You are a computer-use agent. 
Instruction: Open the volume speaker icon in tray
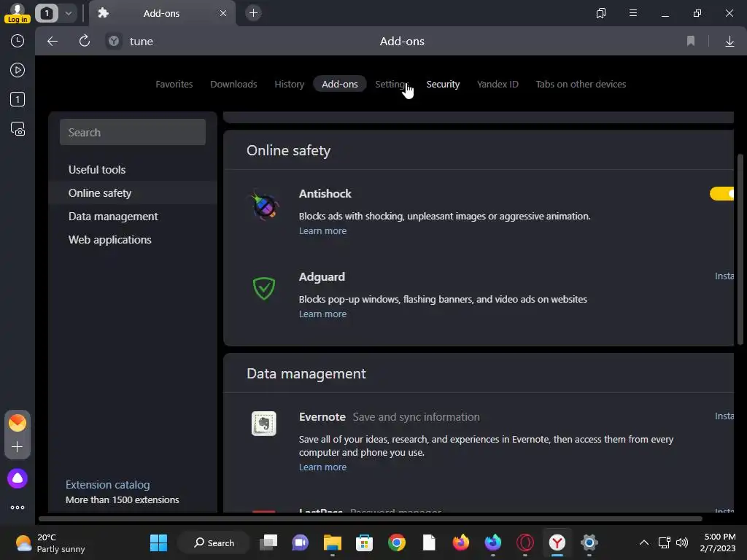pos(682,542)
